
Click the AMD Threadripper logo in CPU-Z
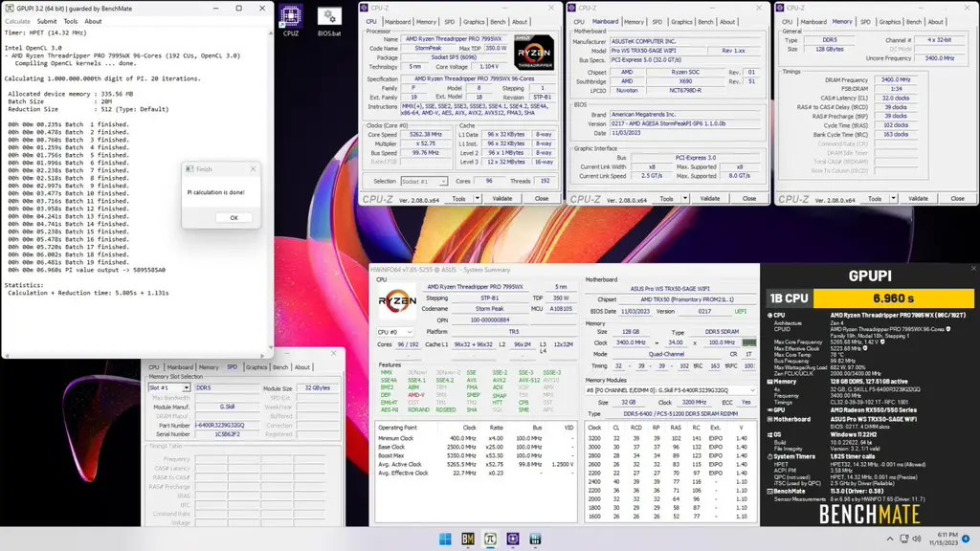tap(533, 55)
